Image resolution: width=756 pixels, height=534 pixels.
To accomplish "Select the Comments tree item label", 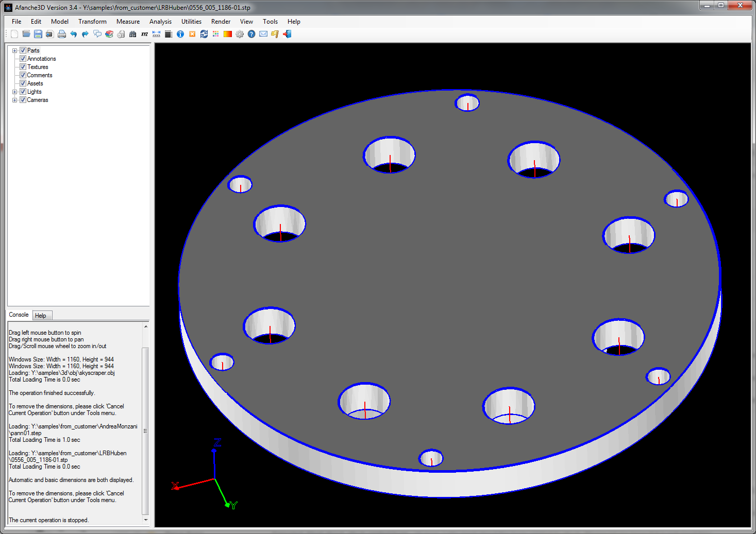I will [x=40, y=75].
